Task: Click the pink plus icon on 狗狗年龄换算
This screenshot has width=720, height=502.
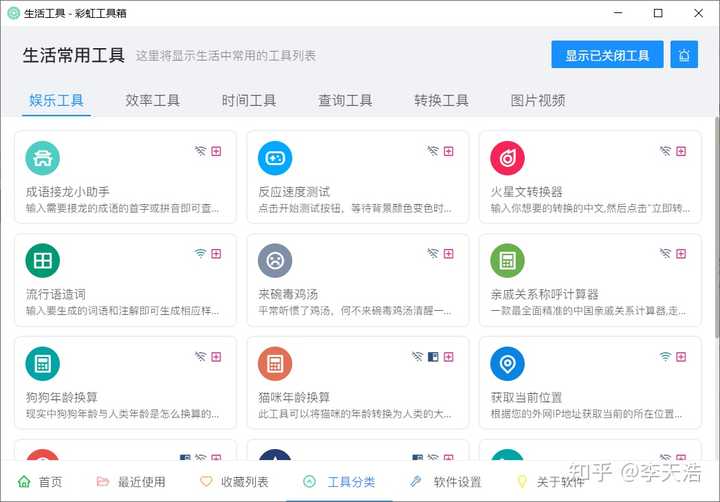Action: point(216,356)
